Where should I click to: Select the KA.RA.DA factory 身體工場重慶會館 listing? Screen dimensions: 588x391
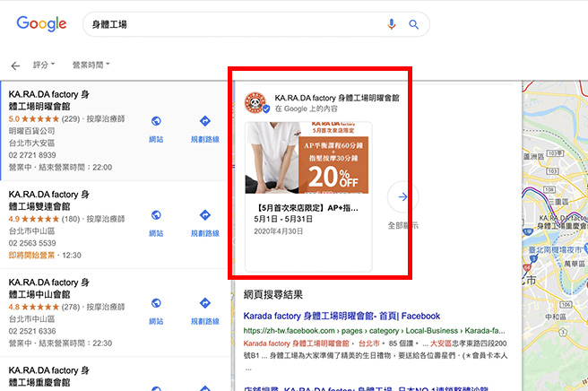[113, 374]
